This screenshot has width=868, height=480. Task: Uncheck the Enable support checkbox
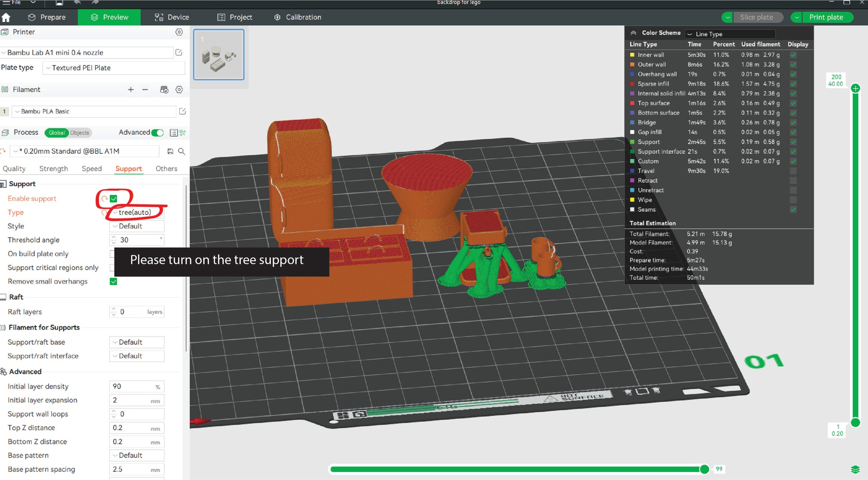coord(113,199)
